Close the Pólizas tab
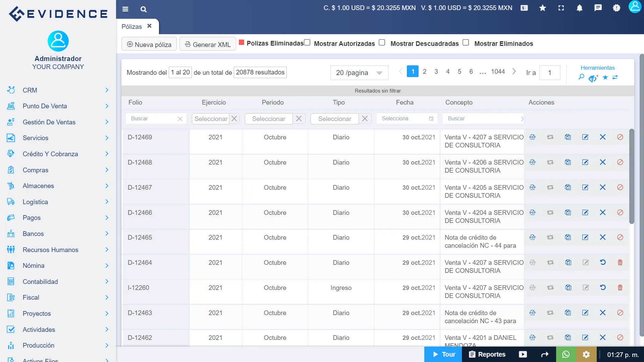Screen dimensions: 644x362 tap(149, 26)
